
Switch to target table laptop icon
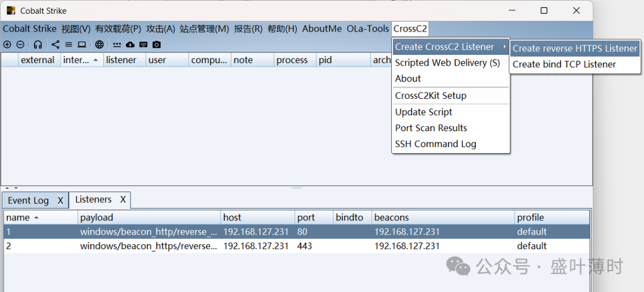pyautogui.click(x=82, y=44)
